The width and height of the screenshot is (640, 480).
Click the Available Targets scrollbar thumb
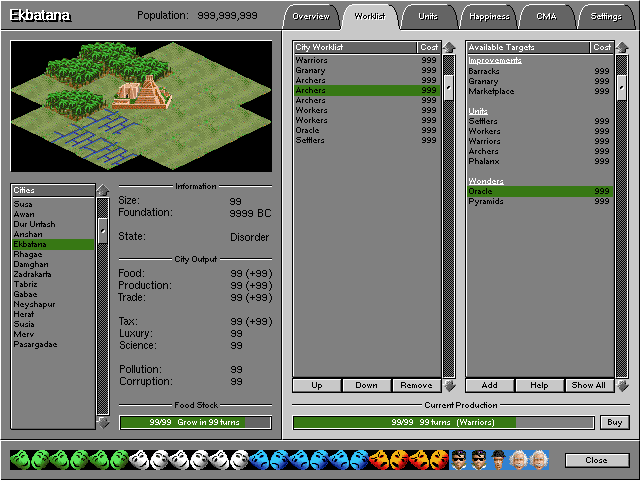point(622,87)
